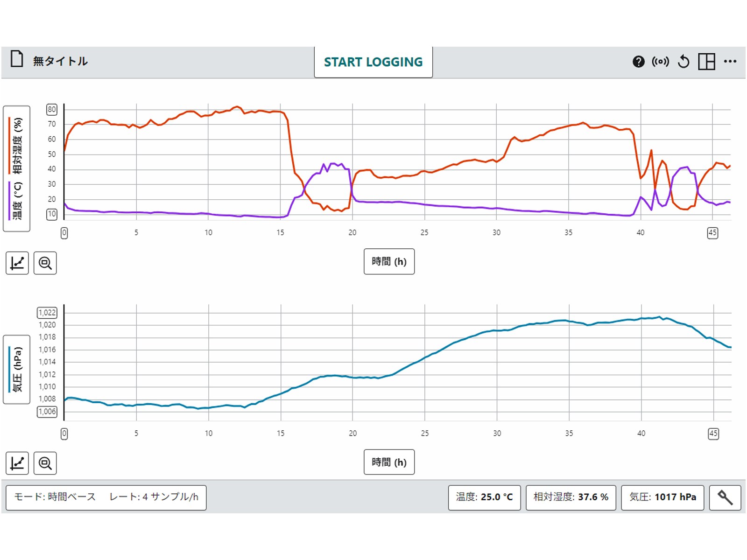The height and width of the screenshot is (560, 747).
Task: Click zoom-to-fit icon on top chart
Action: [45, 263]
